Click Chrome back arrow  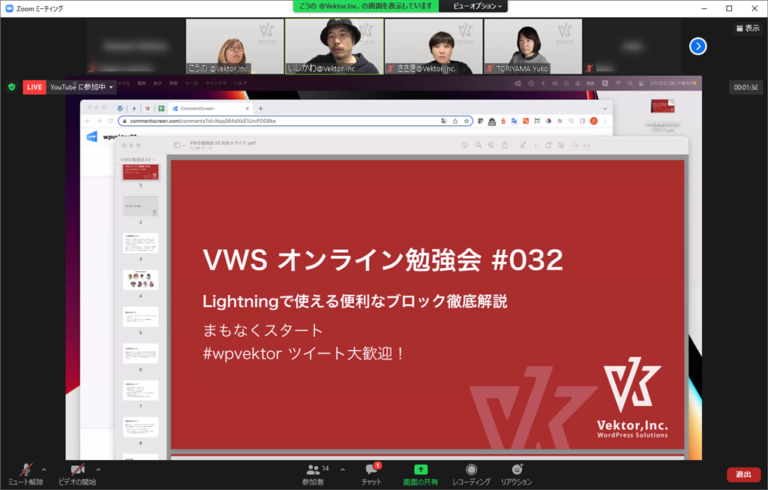tap(88, 121)
